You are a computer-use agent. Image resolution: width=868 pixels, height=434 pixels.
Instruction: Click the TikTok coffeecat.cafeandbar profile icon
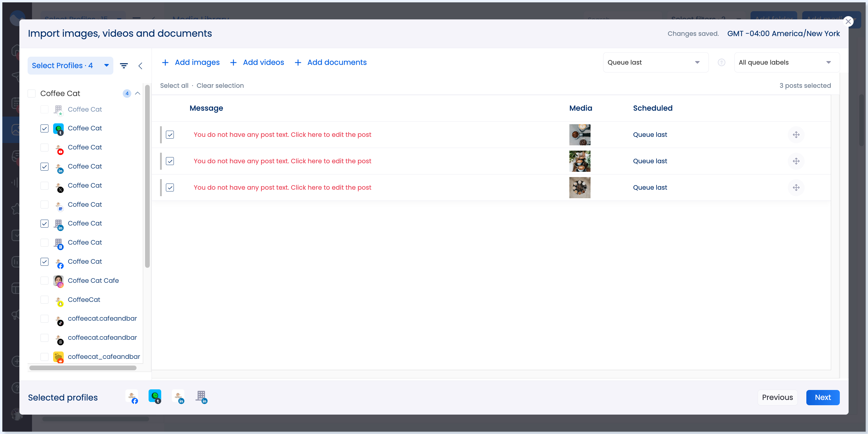[x=59, y=320]
